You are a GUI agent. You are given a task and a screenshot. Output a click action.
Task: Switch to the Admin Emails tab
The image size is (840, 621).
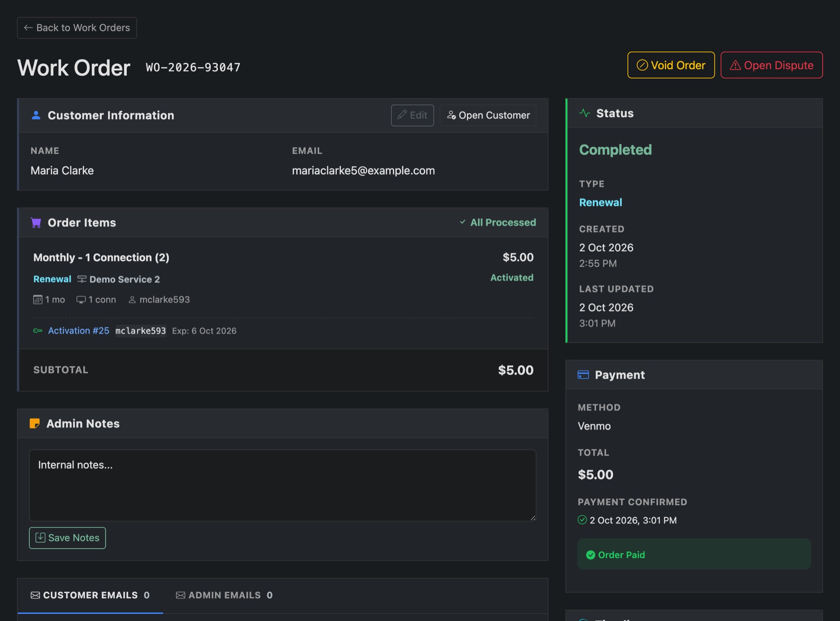[224, 595]
